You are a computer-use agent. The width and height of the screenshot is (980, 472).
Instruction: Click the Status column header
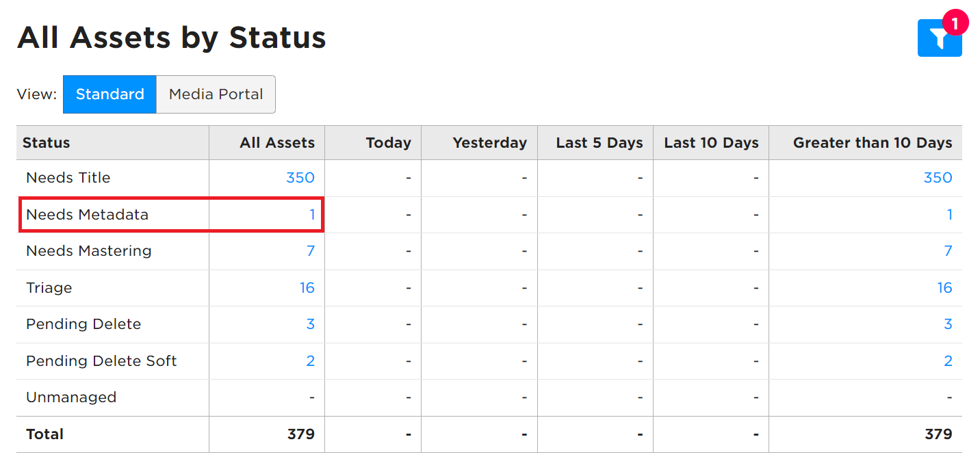click(x=46, y=143)
